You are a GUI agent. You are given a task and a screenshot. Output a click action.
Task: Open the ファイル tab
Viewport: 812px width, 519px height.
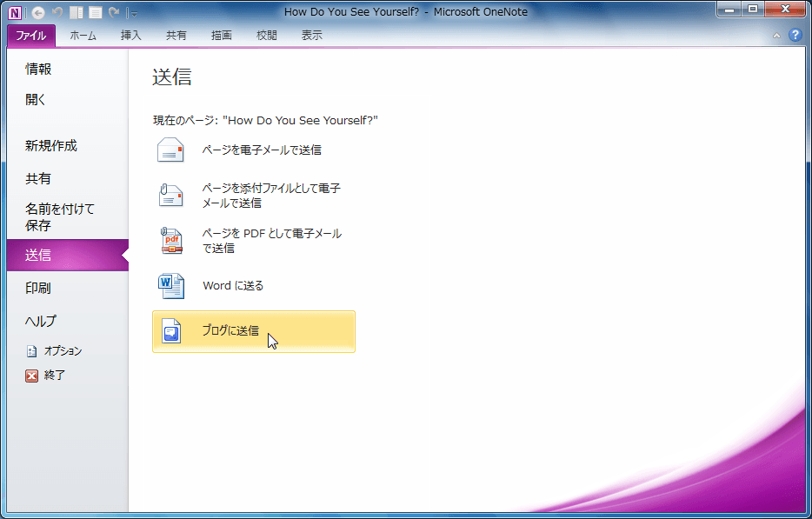coord(31,36)
